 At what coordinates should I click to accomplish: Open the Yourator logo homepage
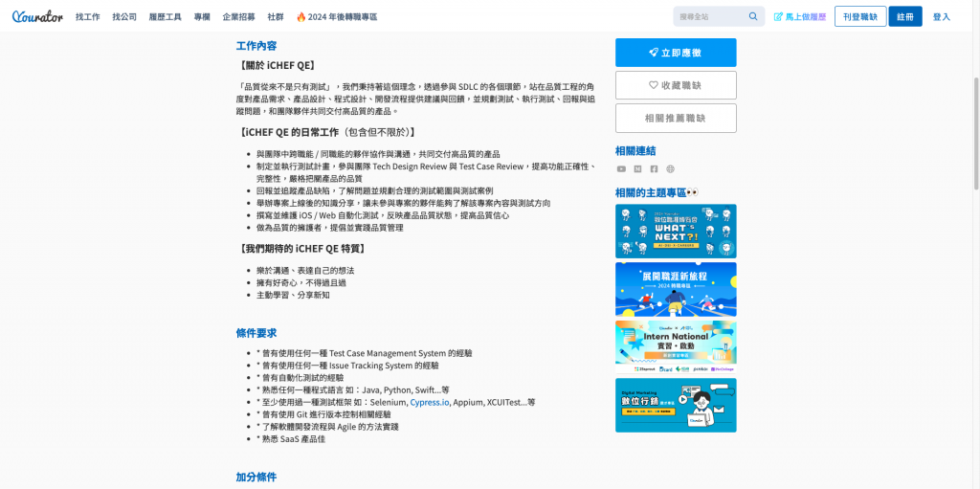[37, 17]
